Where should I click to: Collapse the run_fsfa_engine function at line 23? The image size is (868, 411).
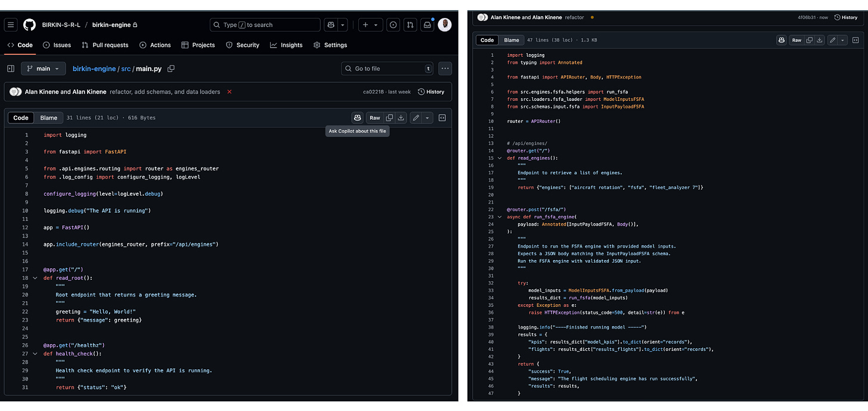pos(500,217)
